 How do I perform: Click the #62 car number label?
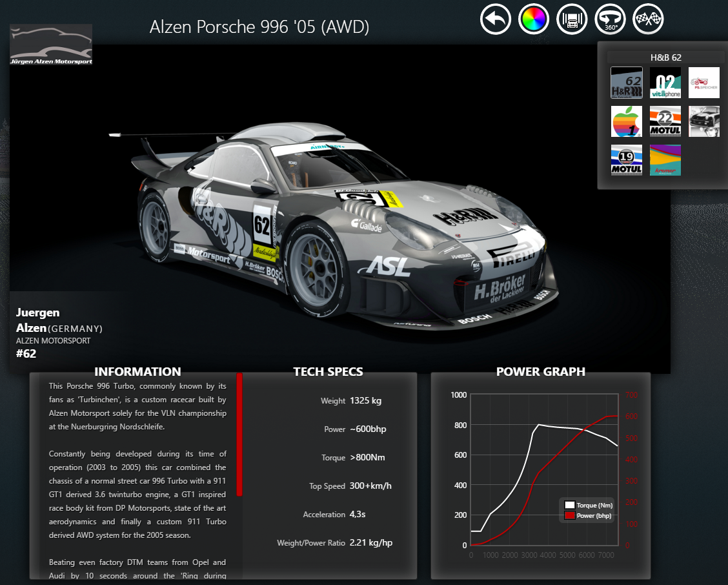click(x=26, y=354)
